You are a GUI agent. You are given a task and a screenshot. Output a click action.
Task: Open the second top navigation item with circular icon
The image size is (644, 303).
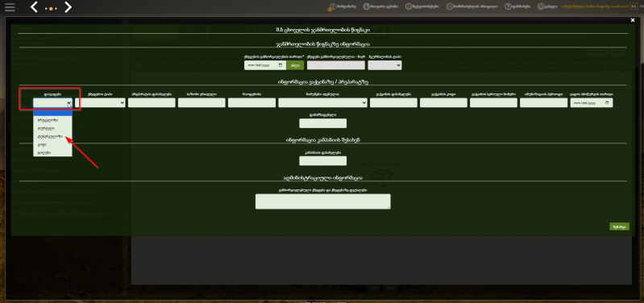(381, 6)
